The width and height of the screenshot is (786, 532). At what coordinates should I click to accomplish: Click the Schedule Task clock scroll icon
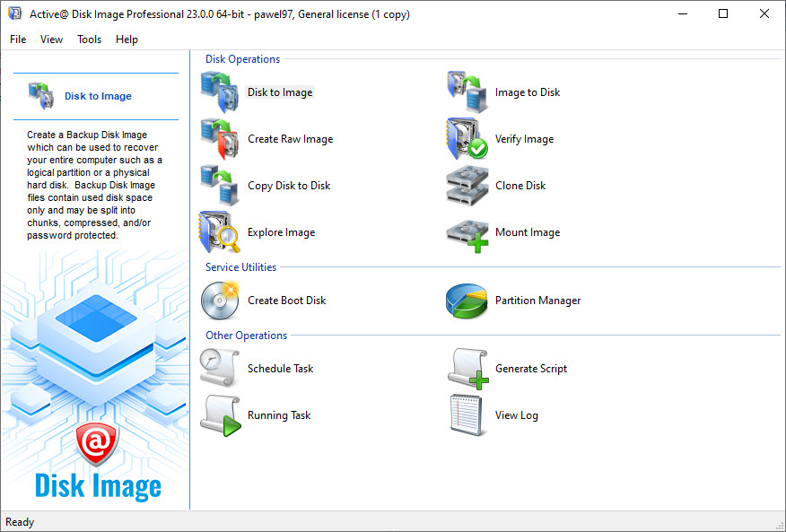click(220, 368)
